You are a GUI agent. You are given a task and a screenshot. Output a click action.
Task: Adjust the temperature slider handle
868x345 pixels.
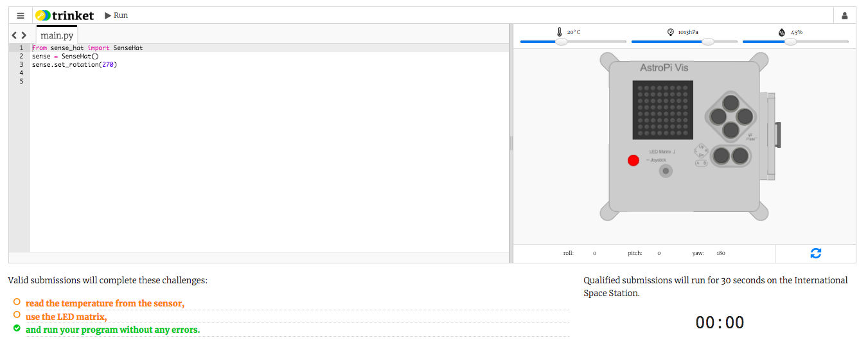pyautogui.click(x=562, y=42)
